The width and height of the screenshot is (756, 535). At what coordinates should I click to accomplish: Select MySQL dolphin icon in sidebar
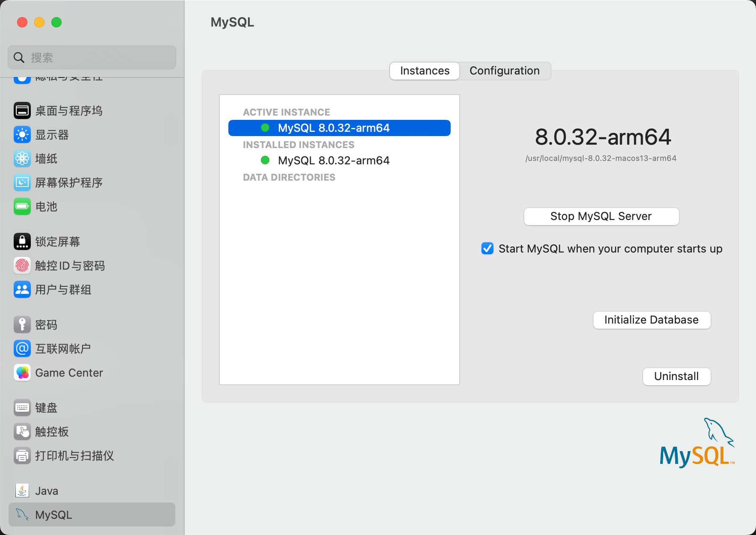(22, 514)
